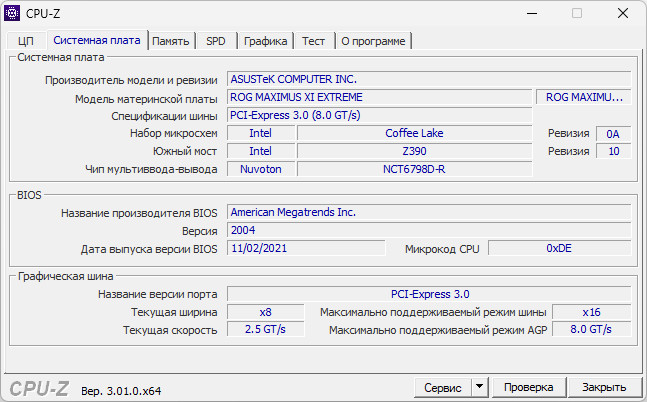Click the current width x8 value

click(266, 312)
